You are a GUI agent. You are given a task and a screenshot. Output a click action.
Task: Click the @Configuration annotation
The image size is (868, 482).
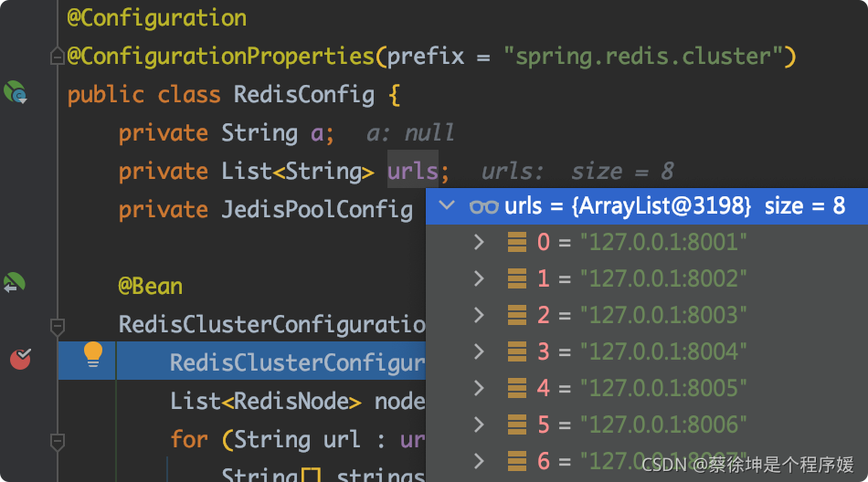pos(156,18)
